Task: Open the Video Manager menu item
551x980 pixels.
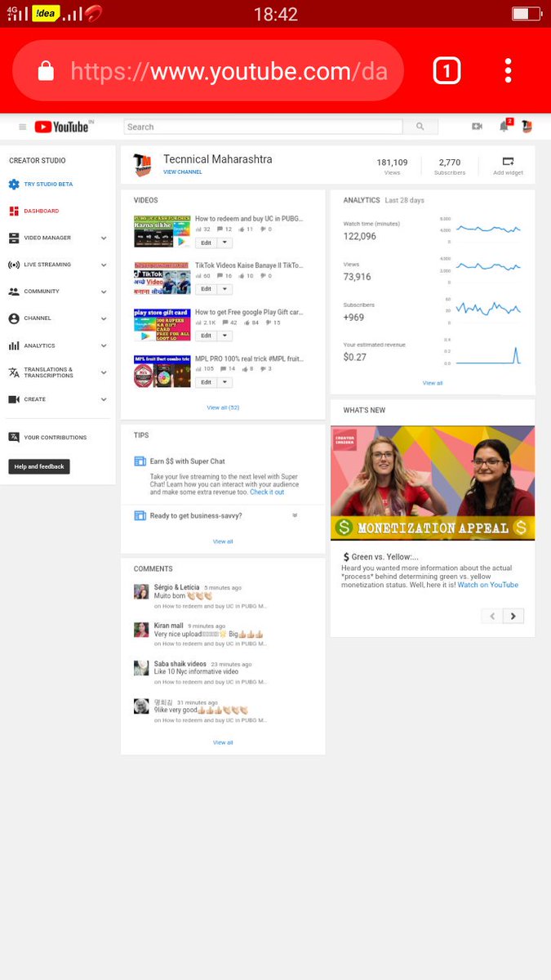Action: 47,238
